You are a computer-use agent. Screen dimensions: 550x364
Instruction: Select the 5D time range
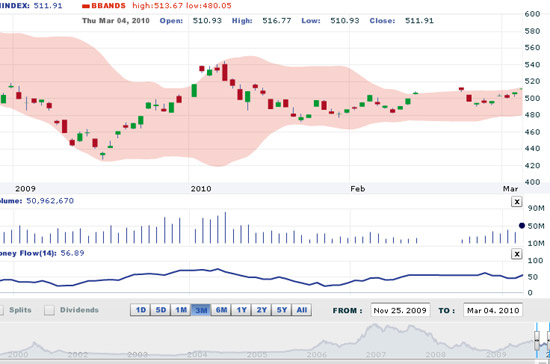(161, 310)
